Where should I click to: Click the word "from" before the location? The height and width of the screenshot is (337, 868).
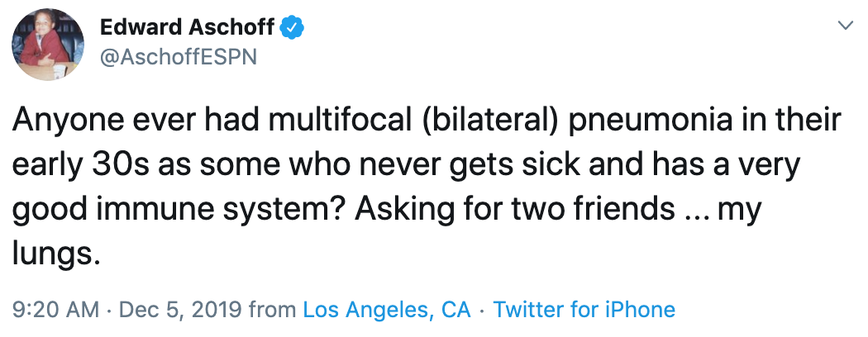point(272,310)
